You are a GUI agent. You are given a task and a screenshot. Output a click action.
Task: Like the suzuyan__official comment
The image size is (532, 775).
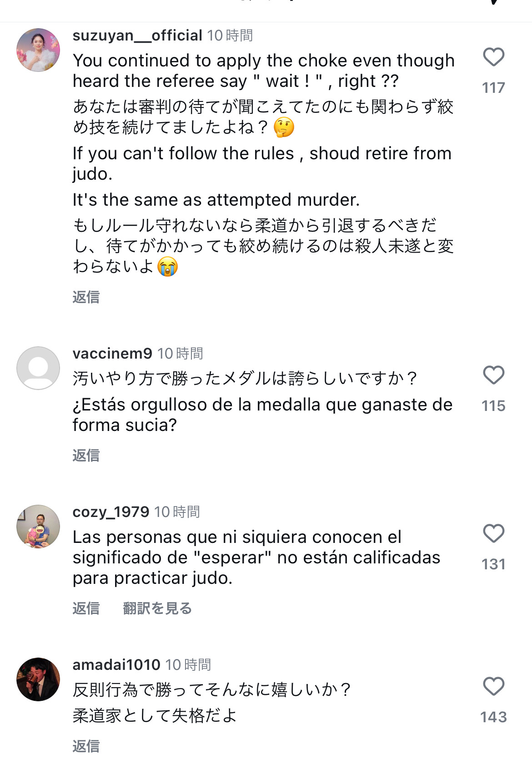click(493, 57)
